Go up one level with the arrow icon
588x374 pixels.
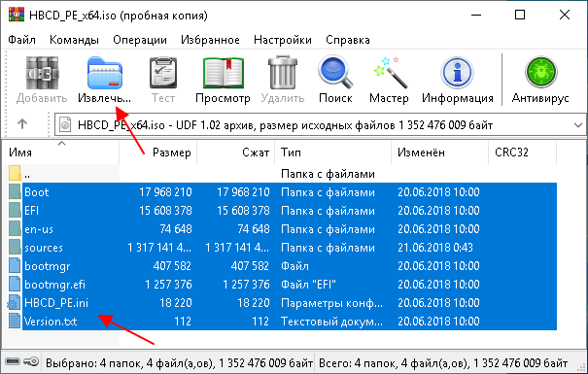pyautogui.click(x=22, y=124)
